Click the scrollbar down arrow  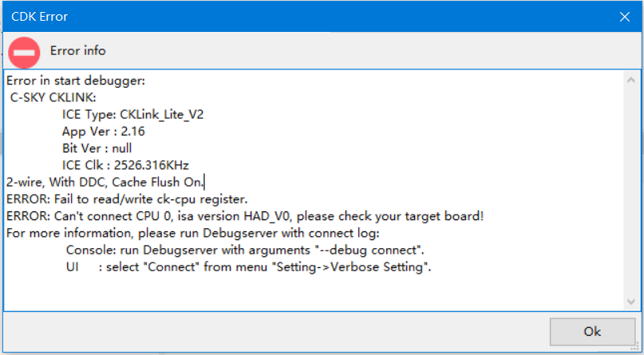631,301
